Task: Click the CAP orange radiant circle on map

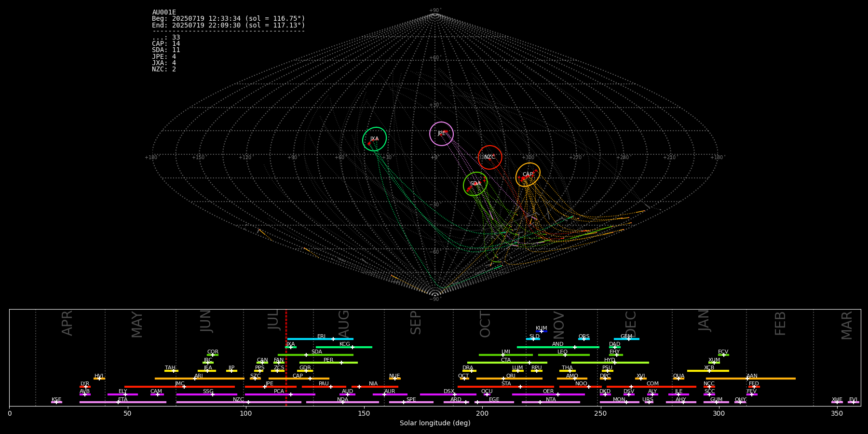Action: click(x=528, y=175)
